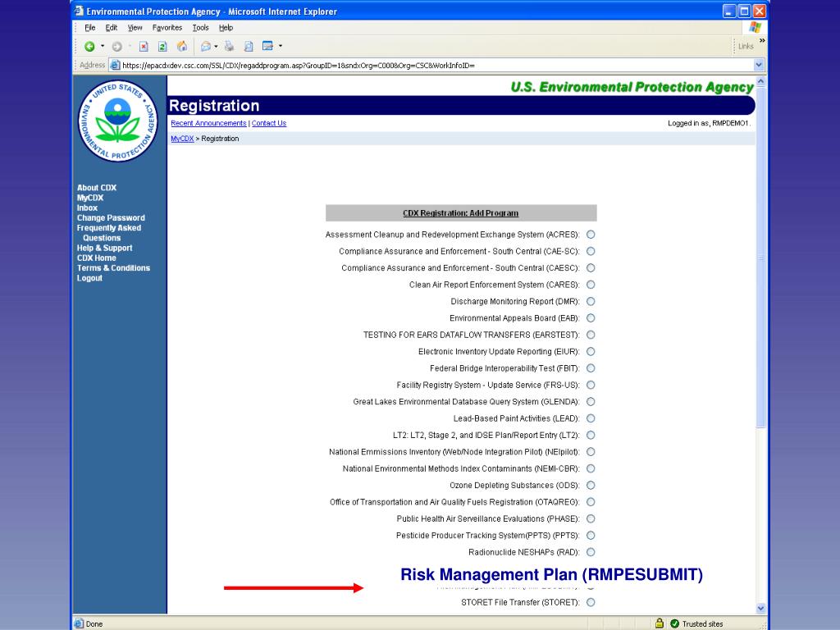Open the View menu
The height and width of the screenshot is (630, 840).
click(135, 28)
